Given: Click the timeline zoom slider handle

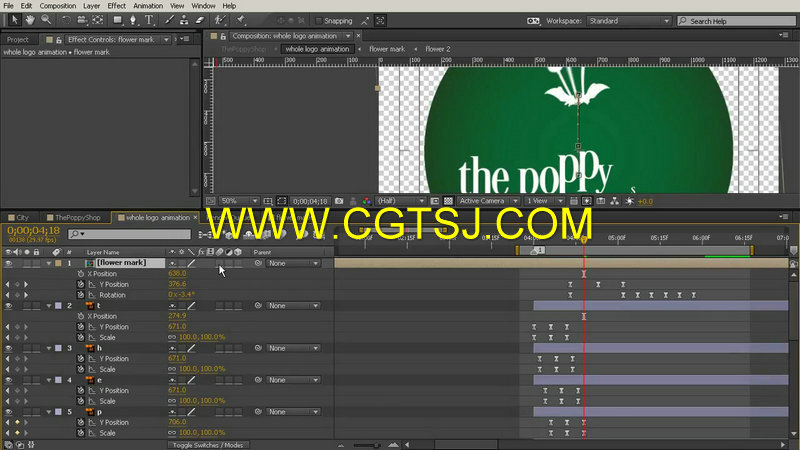Looking at the screenshot, I should click(x=376, y=445).
